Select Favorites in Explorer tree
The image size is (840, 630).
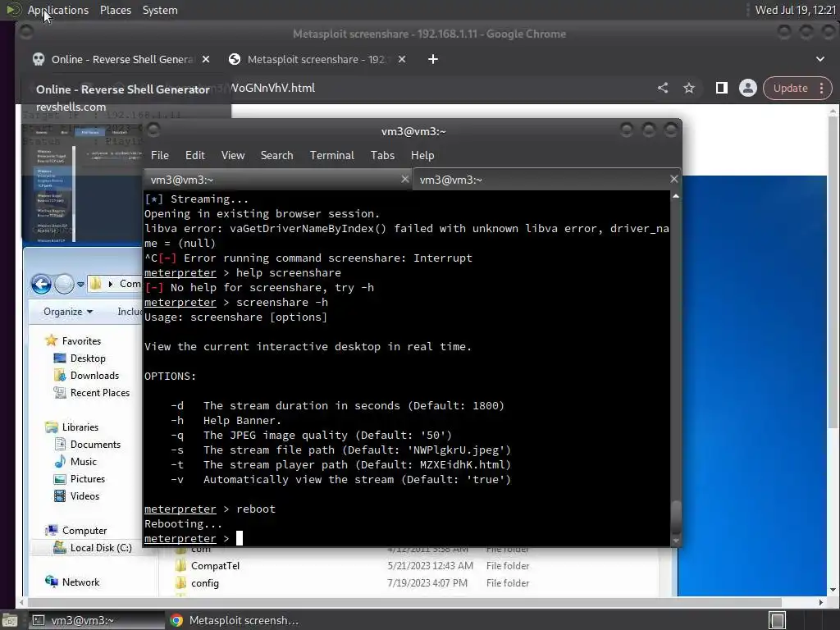[73, 340]
